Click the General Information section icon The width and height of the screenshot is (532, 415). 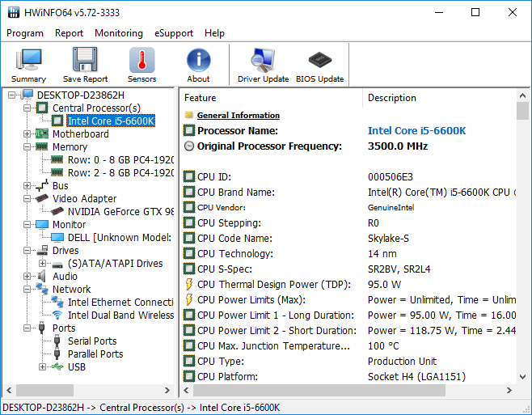click(x=189, y=115)
